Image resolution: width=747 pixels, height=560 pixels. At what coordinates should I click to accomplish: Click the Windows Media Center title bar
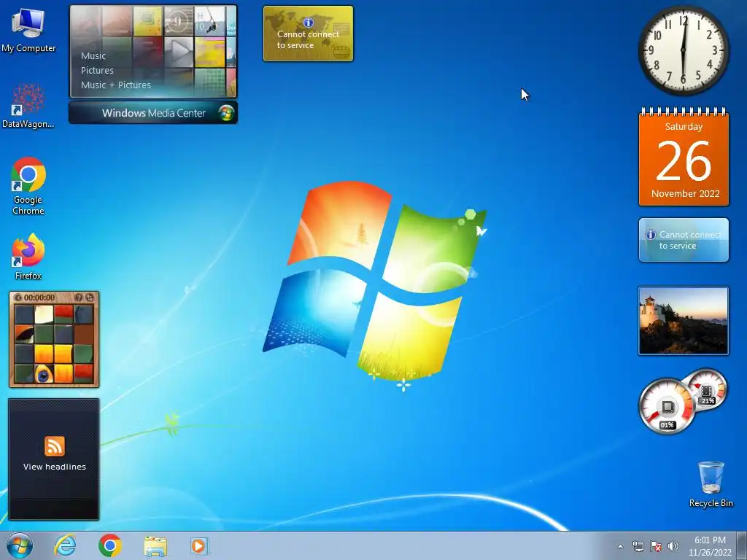[x=153, y=113]
